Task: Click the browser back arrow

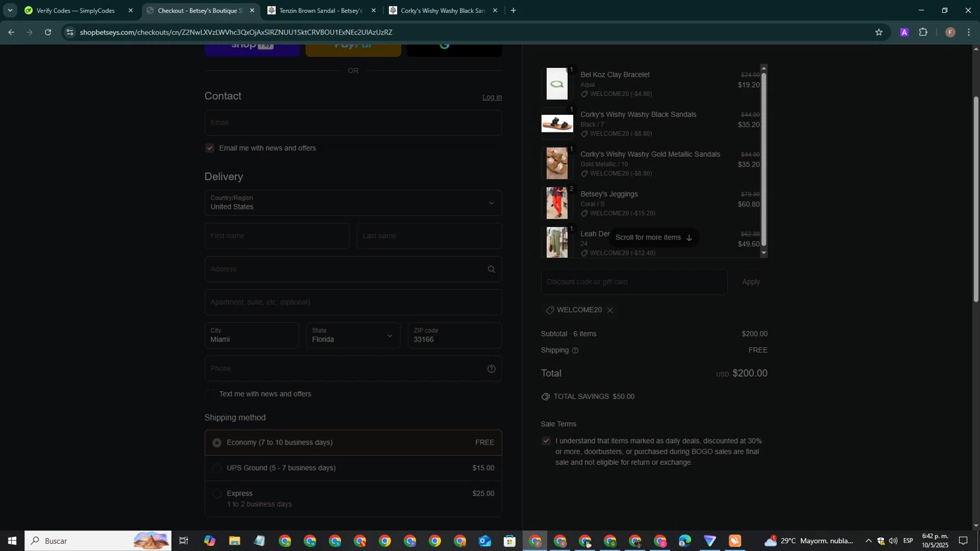Action: 11,32
